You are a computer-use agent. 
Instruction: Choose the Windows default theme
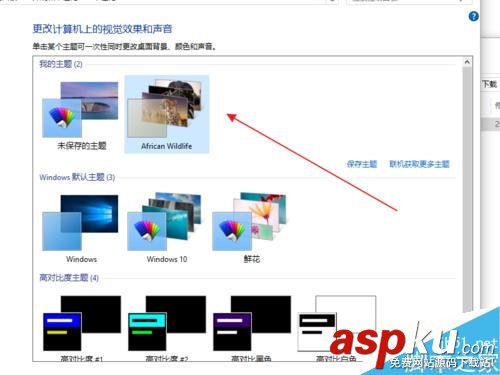80,223
